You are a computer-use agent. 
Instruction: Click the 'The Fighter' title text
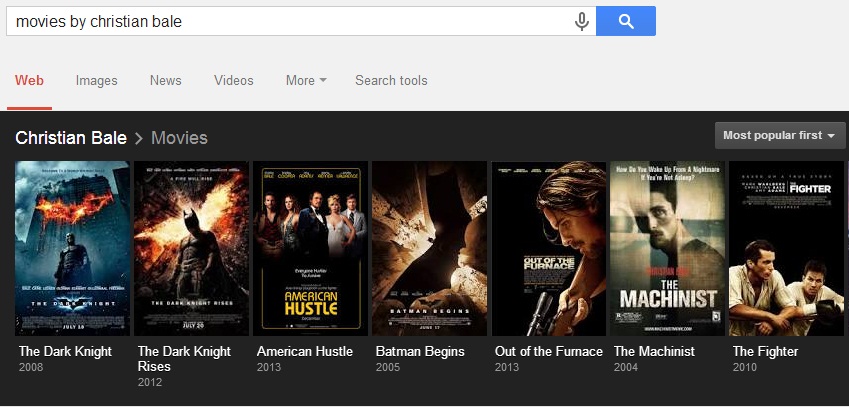(x=765, y=351)
